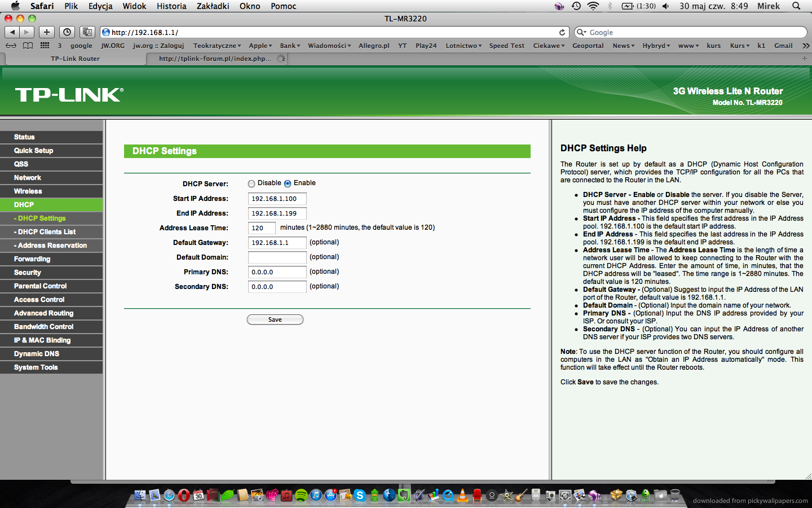
Task: Expand the Hybryd bookmarks folder
Action: point(656,46)
